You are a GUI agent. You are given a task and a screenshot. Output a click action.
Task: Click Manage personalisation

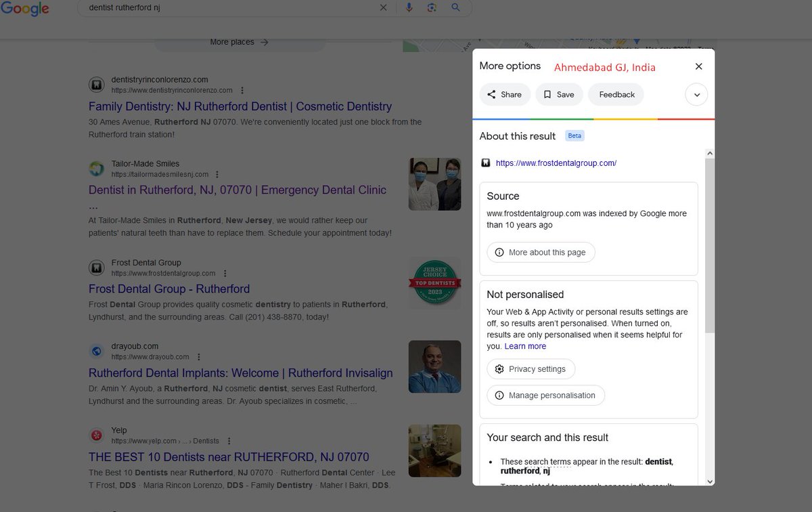[x=545, y=396]
